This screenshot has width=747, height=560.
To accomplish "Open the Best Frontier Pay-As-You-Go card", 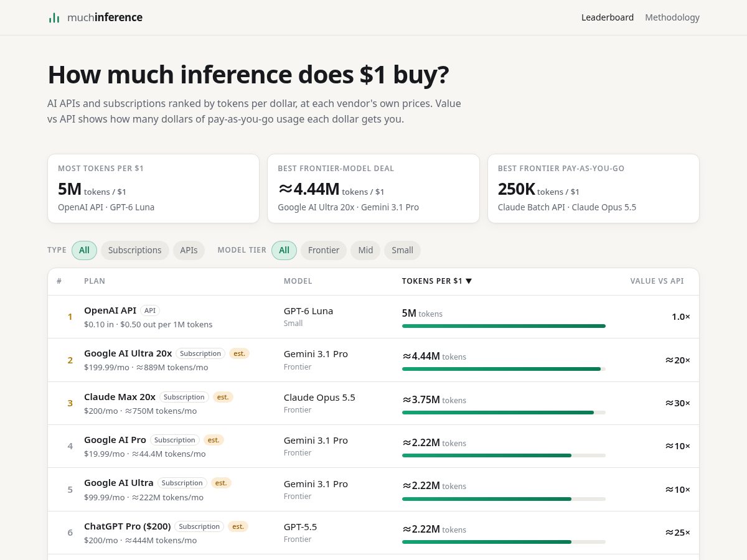I will coord(593,189).
